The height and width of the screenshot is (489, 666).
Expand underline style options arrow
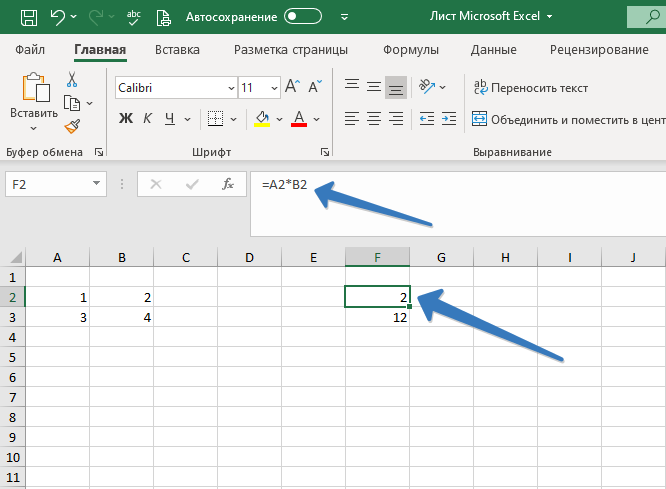187,119
